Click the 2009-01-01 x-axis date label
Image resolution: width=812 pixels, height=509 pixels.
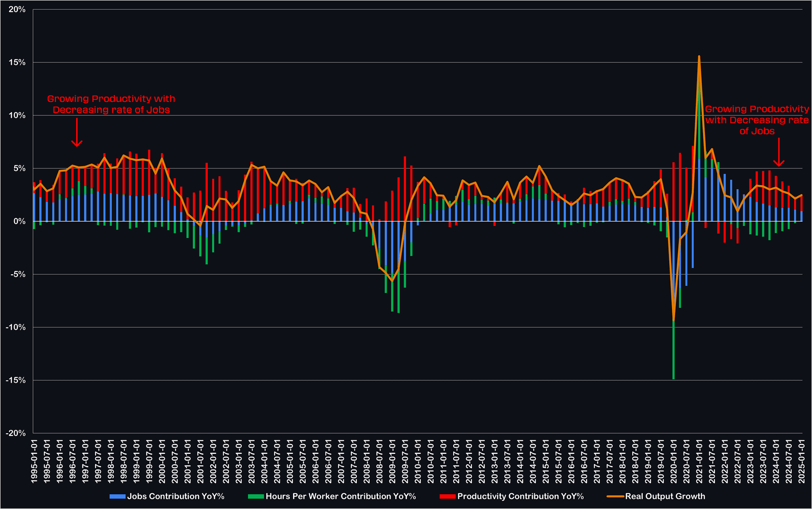tap(393, 461)
